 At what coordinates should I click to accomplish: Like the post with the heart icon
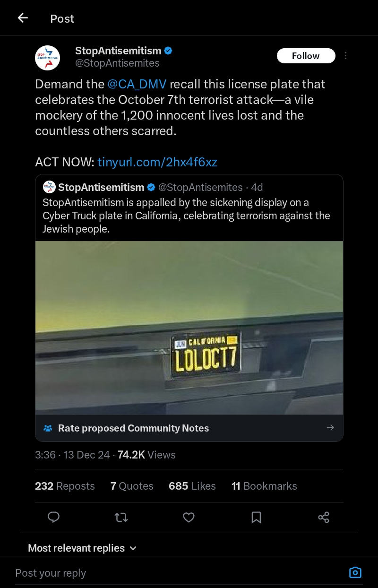[189, 518]
